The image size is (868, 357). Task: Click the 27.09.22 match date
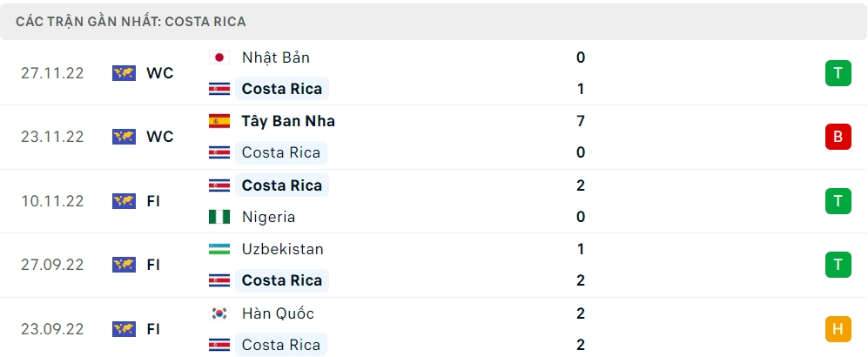click(52, 265)
